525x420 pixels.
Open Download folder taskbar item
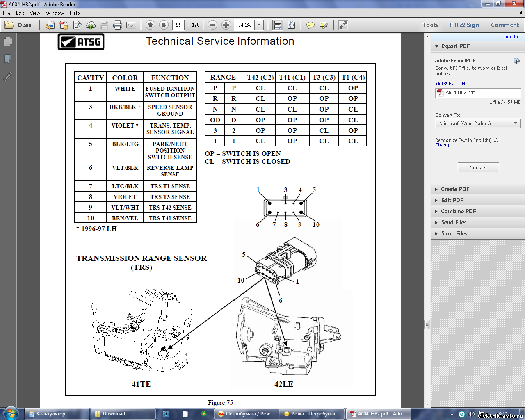click(x=123, y=414)
